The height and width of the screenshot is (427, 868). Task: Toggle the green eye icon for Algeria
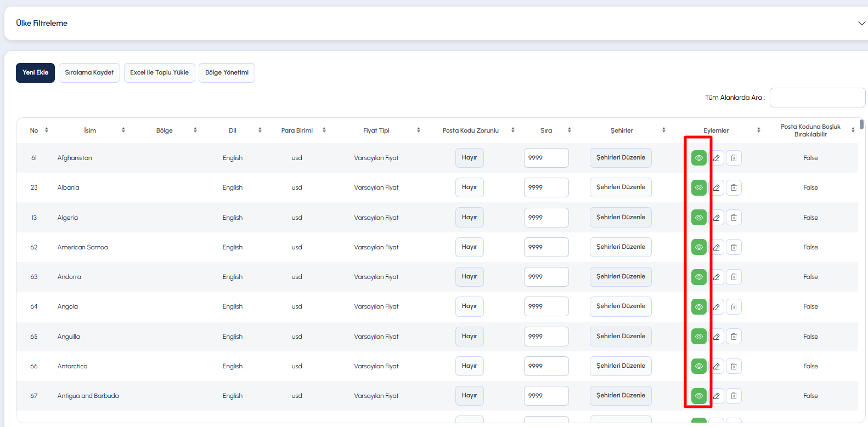click(x=698, y=218)
